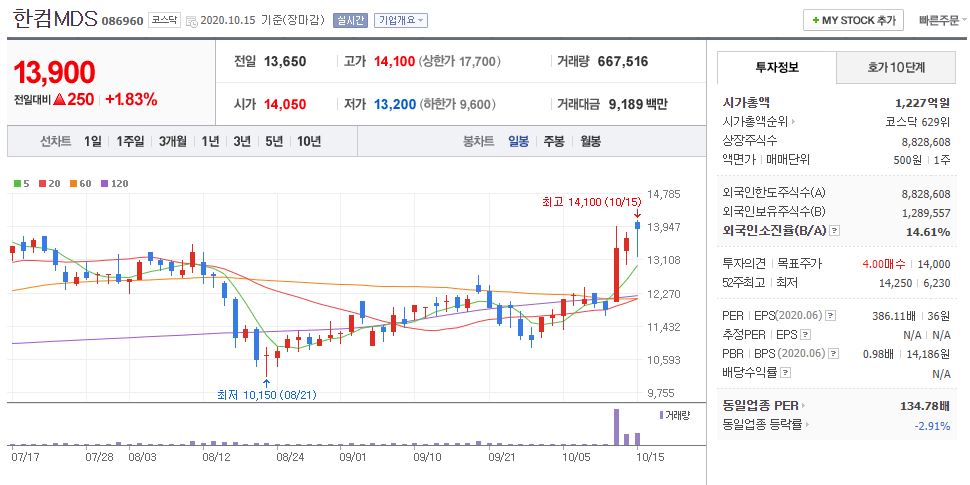Click the 거래대금 value 9,189 백만
This screenshot has width=970, height=485.
coord(638,104)
